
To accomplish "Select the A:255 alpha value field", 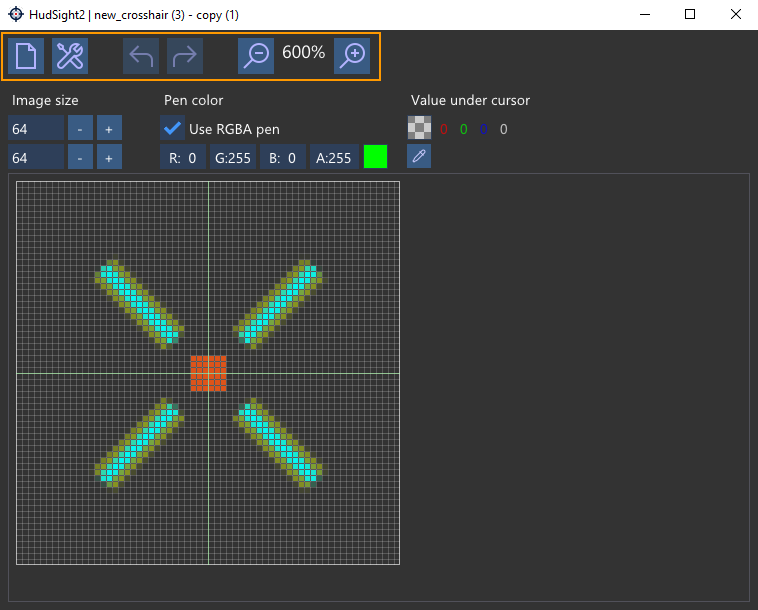I will pos(334,157).
